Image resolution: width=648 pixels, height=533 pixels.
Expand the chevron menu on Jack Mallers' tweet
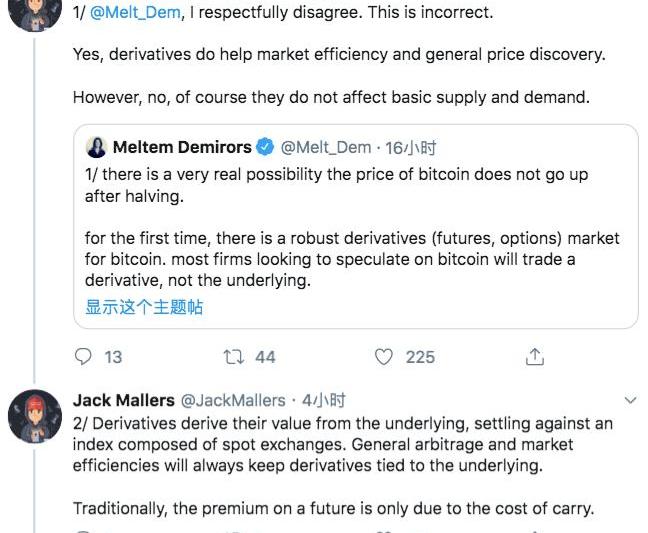coord(630,400)
